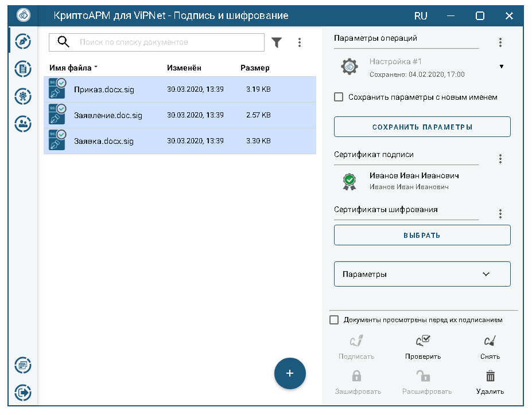Image resolution: width=532 pixels, height=415 pixels.
Task: Click the signature icon of Заявление.doc.sig
Action: tap(57, 114)
